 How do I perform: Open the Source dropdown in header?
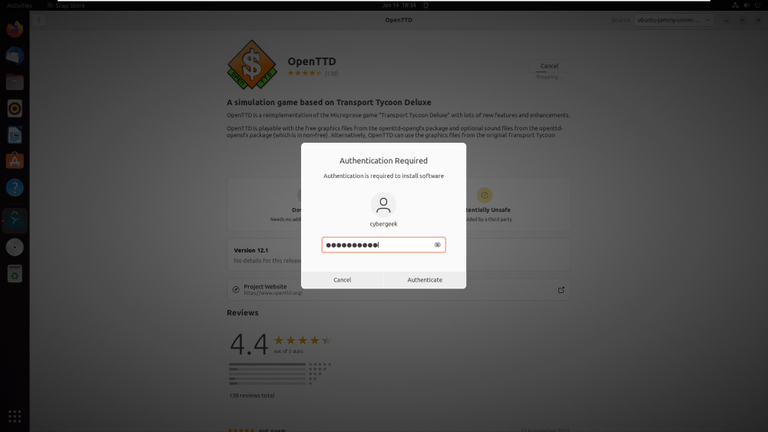[673, 20]
